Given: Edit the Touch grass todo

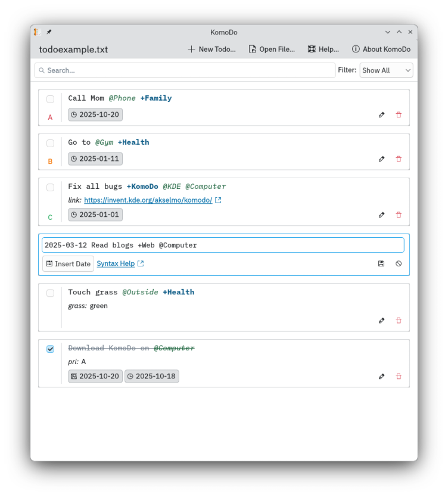Looking at the screenshot, I should 381,321.
